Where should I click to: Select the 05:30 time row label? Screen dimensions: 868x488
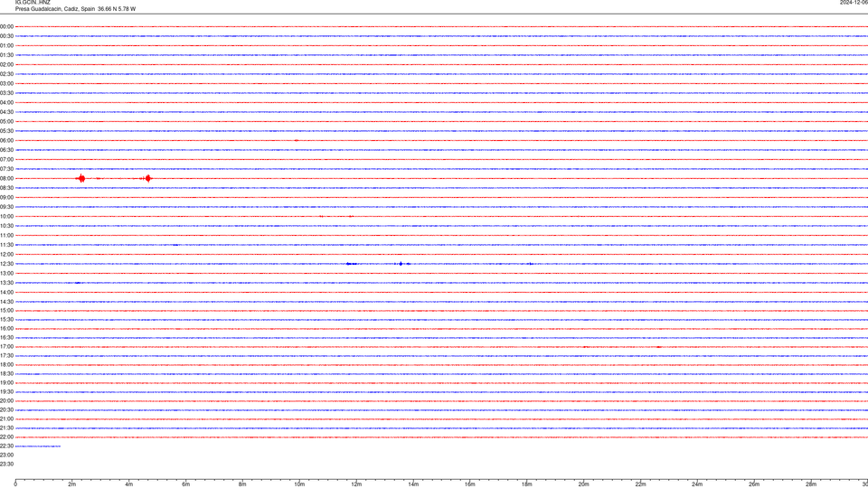point(6,131)
